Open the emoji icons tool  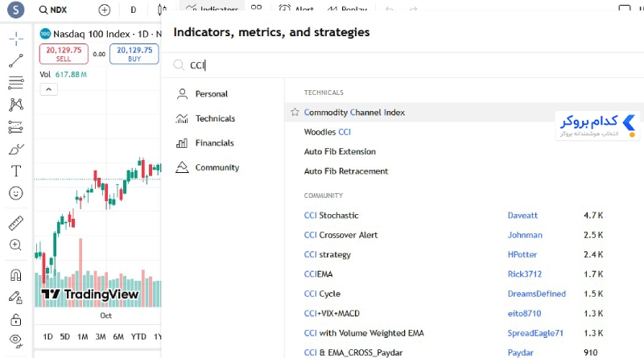tap(16, 193)
